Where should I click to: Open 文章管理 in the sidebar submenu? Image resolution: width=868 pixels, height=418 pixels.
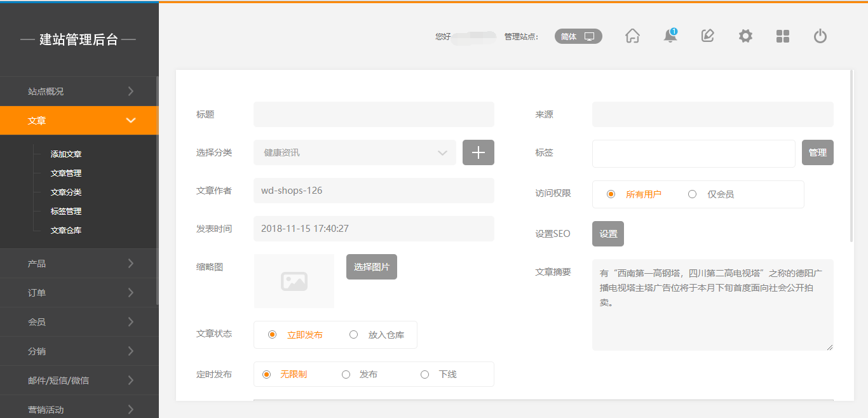click(66, 173)
